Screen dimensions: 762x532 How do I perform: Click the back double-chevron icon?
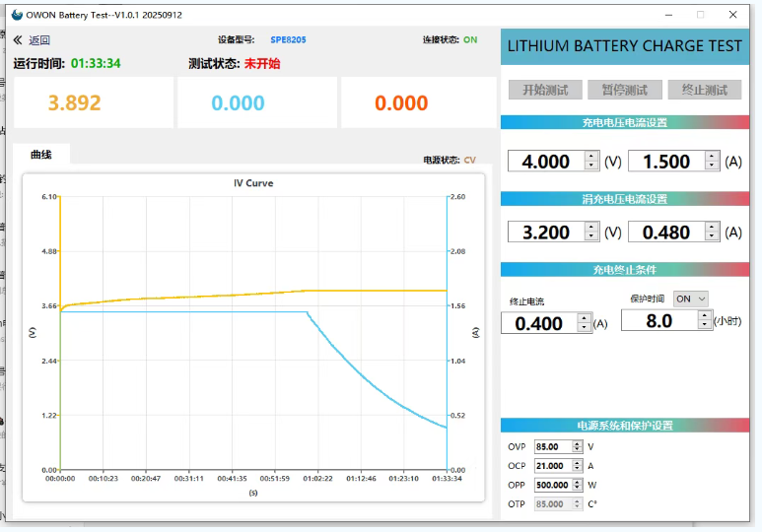[17, 40]
